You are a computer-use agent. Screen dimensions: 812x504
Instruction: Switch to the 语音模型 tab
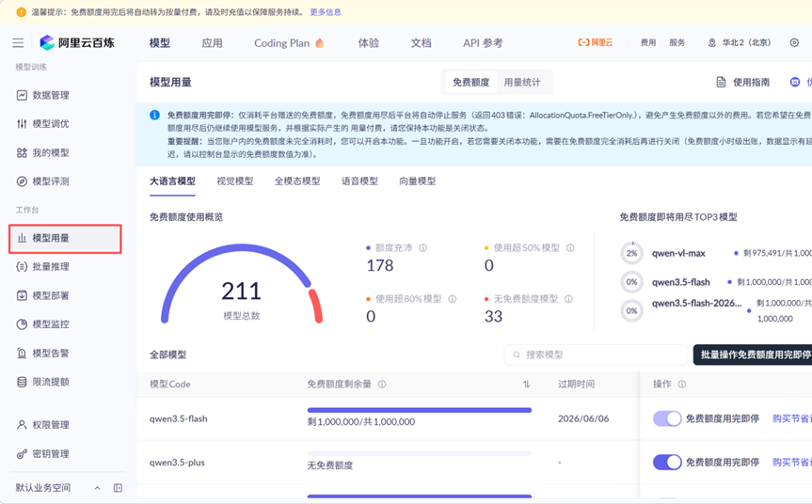[x=359, y=181]
